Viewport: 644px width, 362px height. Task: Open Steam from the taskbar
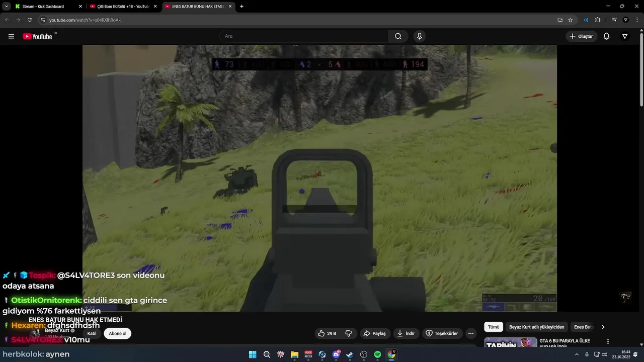pos(350,354)
